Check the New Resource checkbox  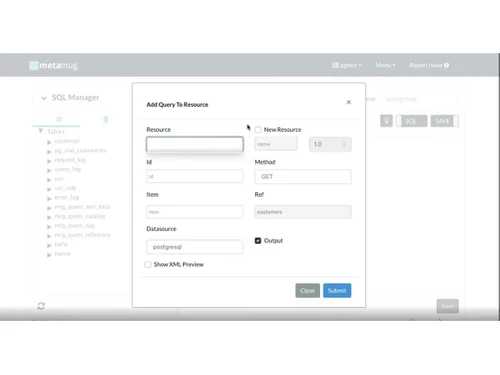point(258,129)
